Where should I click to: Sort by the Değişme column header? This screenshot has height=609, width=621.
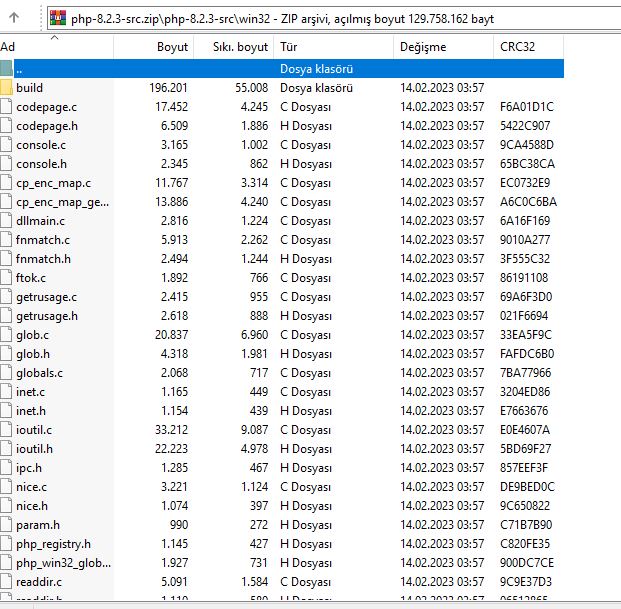[x=444, y=47]
